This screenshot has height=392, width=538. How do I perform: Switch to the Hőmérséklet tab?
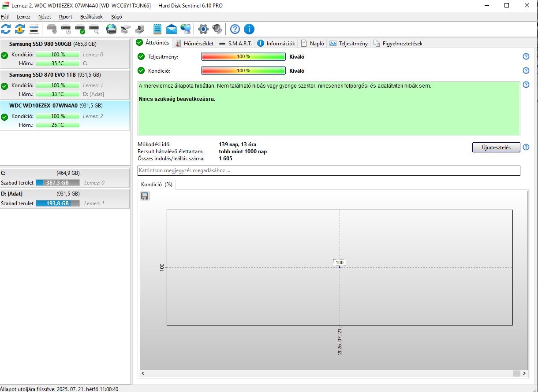point(194,43)
